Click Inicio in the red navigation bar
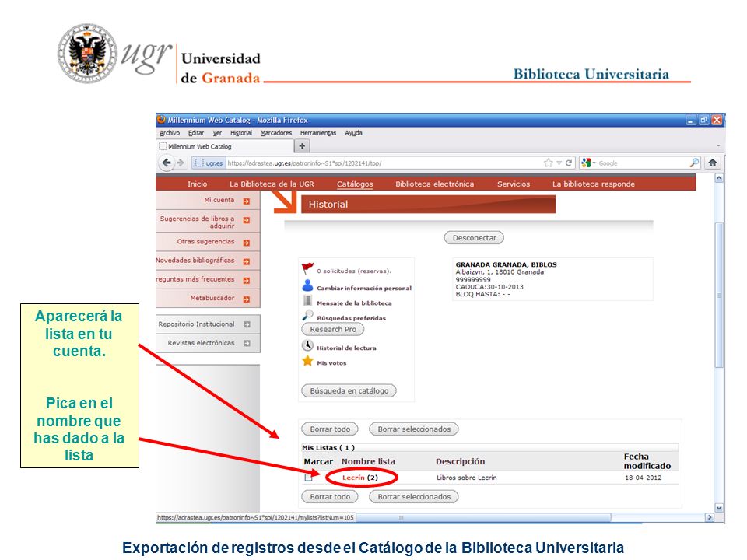 coord(197,184)
